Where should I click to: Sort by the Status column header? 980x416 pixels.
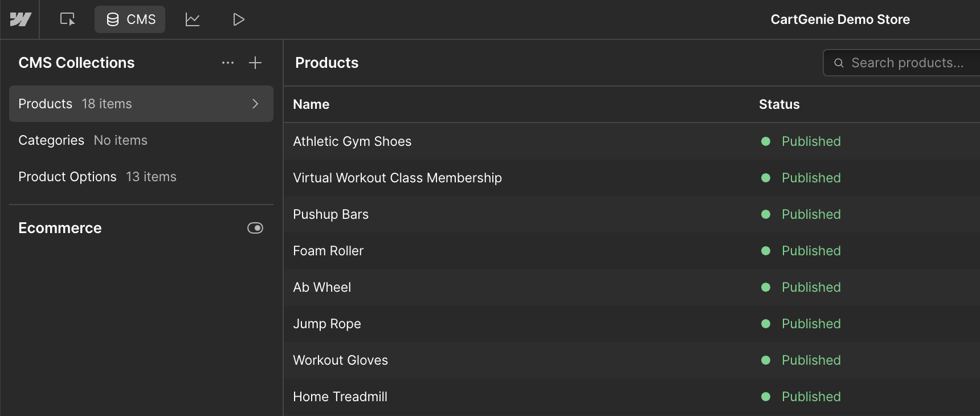coord(779,104)
